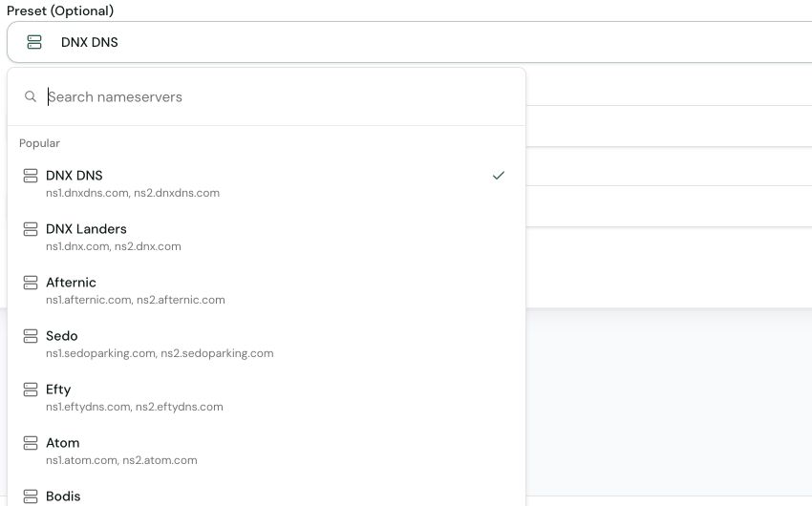The image size is (812, 506).
Task: Click ns1.dnx.com, ns2.dnx.com text
Action: pos(114,246)
